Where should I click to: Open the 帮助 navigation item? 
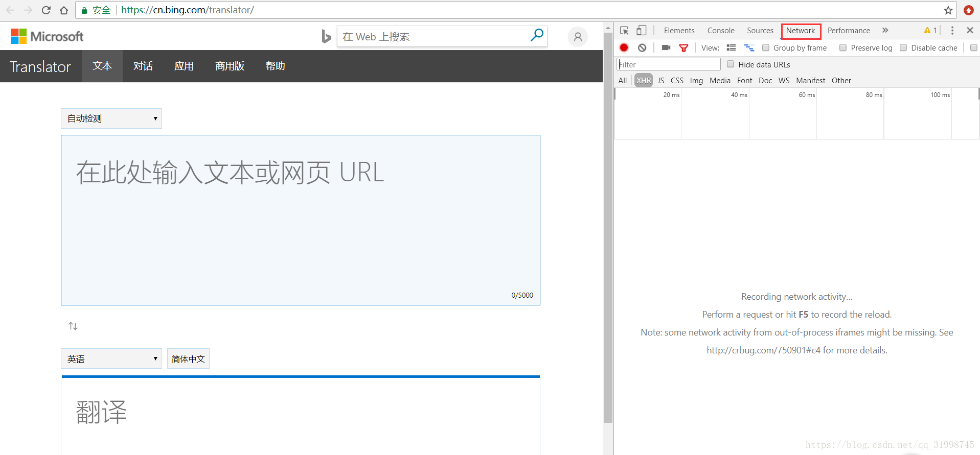point(275,66)
